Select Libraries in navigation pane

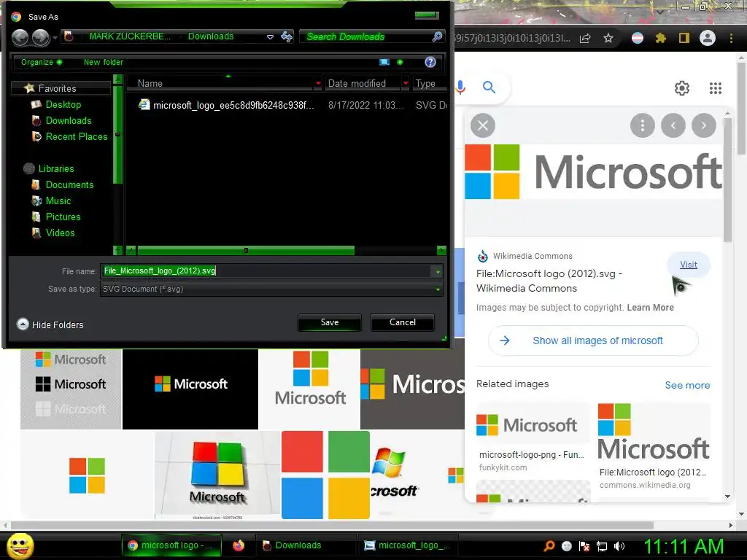(x=56, y=168)
